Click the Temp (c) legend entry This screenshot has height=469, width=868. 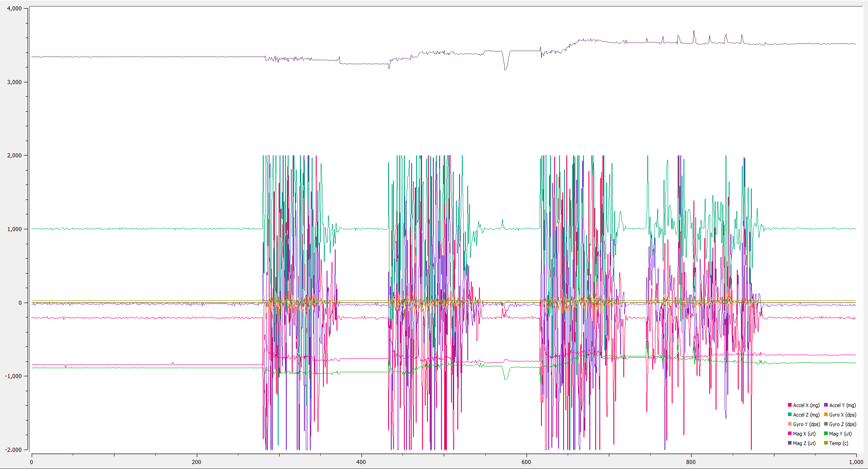pyautogui.click(x=838, y=443)
